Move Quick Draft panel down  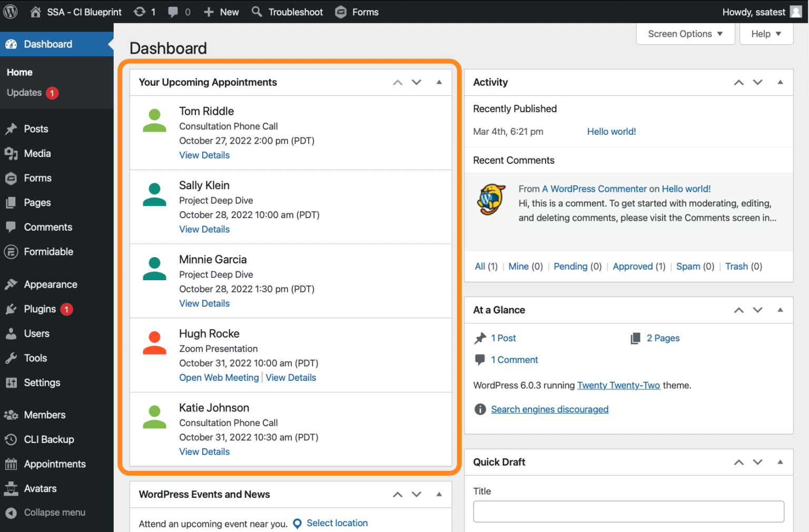(757, 462)
